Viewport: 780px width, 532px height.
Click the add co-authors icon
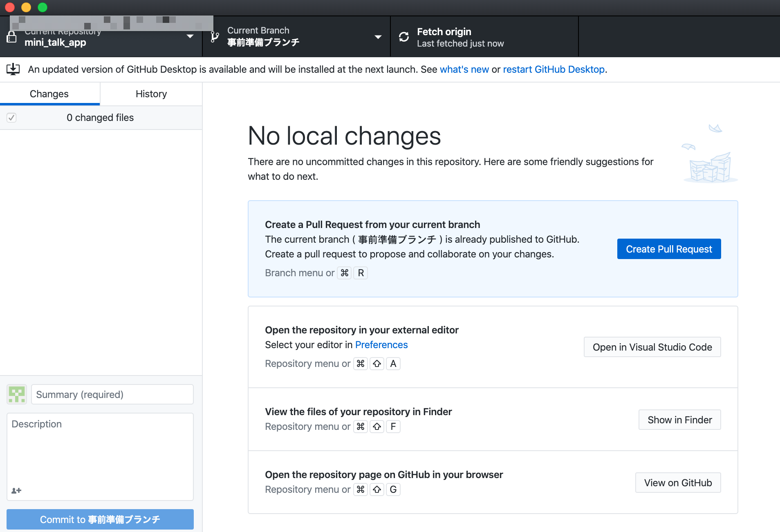click(x=16, y=490)
